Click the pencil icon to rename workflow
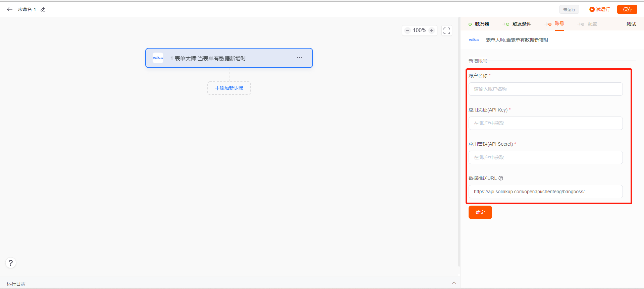This screenshot has width=644, height=289. (x=43, y=9)
